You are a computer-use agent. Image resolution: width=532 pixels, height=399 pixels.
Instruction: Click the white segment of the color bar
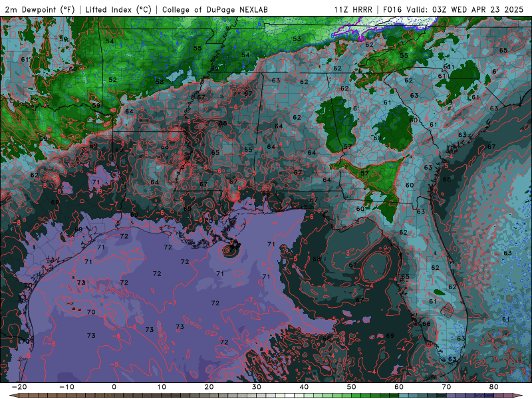click(290, 396)
